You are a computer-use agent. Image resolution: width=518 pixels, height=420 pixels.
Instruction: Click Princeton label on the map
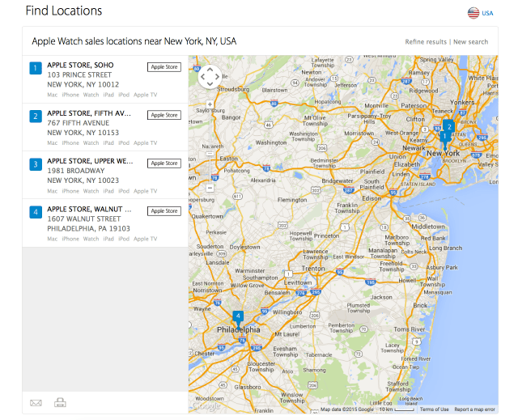click(x=326, y=236)
